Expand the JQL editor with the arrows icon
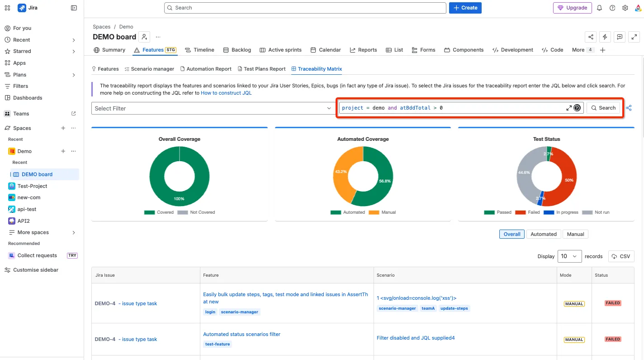644x360 pixels. pos(569,108)
